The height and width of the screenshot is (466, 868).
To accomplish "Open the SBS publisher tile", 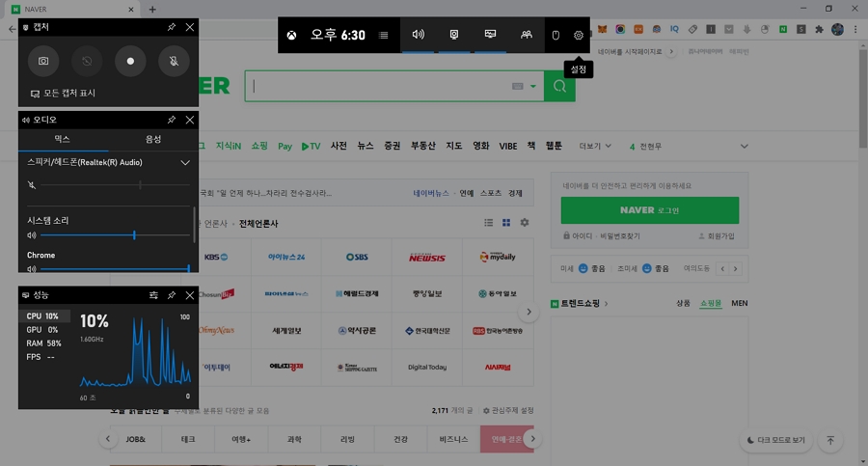I will [357, 257].
